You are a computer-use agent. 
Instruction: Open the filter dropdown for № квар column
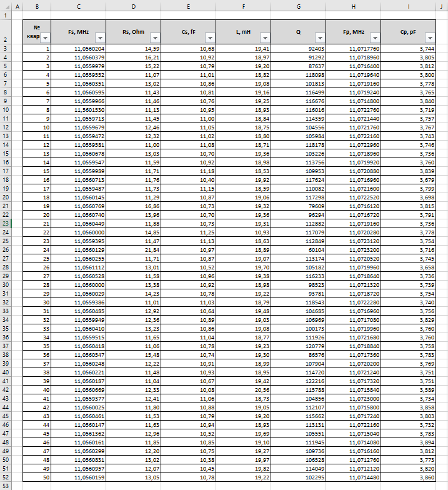click(x=45, y=37)
